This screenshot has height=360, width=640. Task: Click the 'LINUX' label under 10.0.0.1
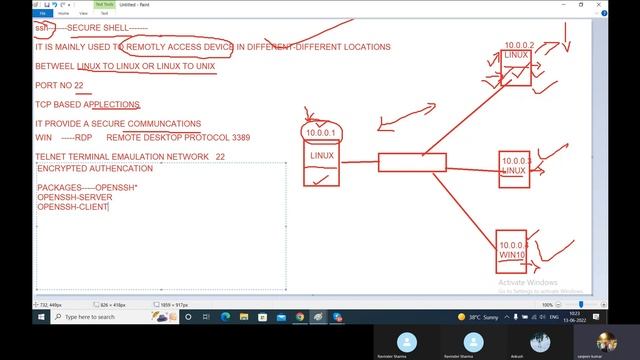pyautogui.click(x=322, y=156)
